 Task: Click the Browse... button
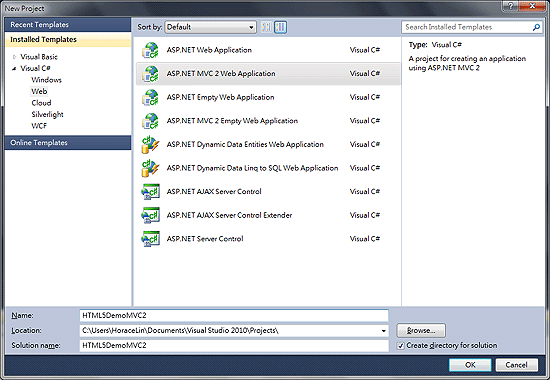point(421,331)
